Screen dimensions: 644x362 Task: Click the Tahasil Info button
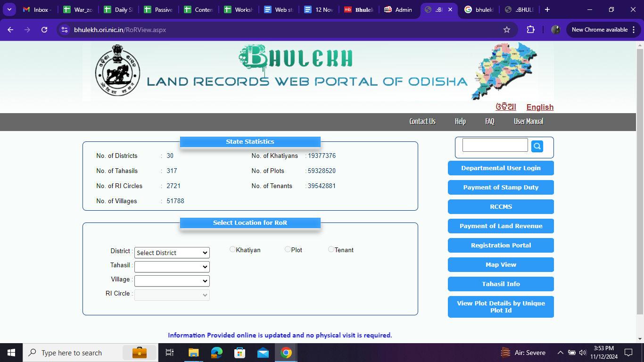501,284
